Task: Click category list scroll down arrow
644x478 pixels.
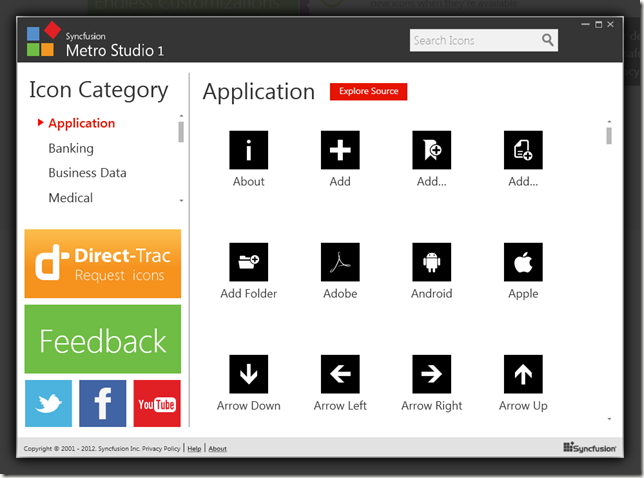Action: 181,201
